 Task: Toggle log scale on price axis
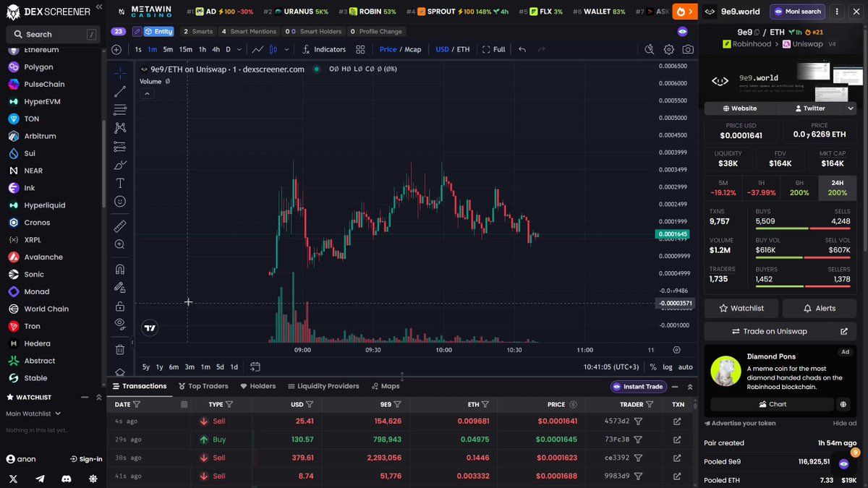667,367
